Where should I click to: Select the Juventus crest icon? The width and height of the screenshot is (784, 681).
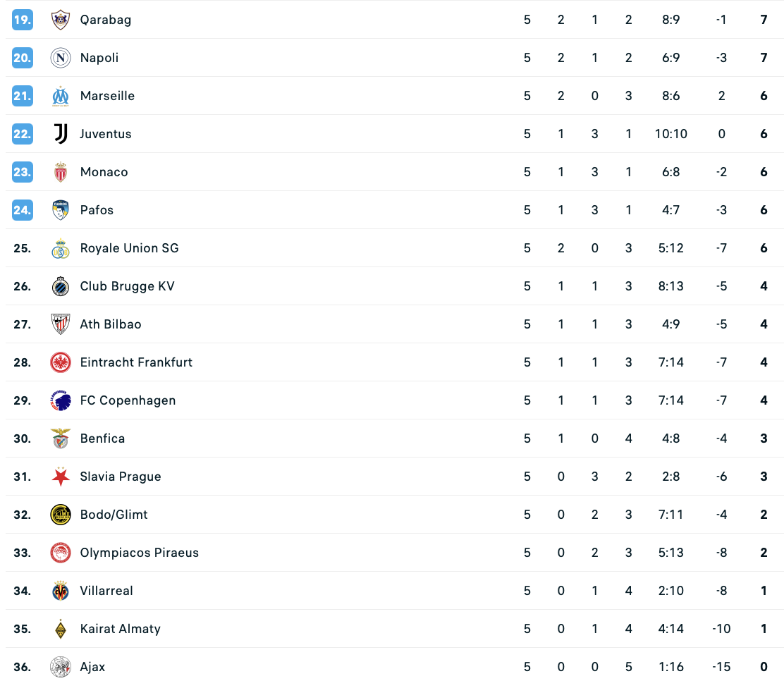coord(61,134)
